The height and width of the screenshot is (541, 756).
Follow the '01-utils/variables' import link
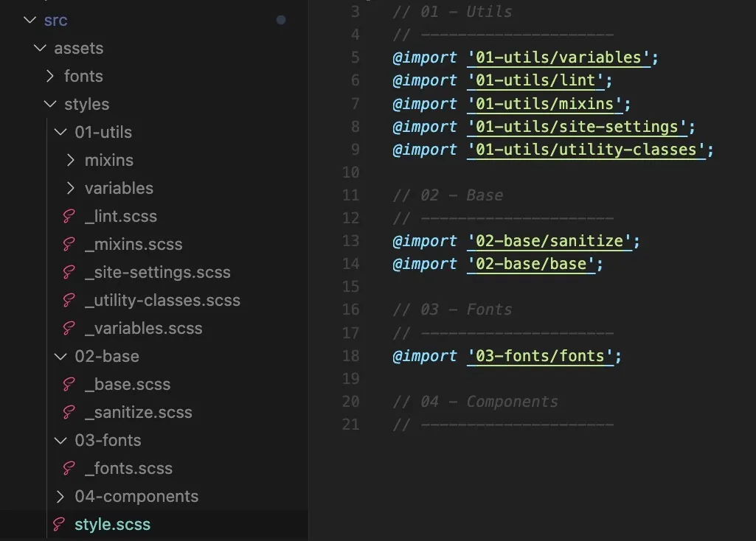[558, 57]
